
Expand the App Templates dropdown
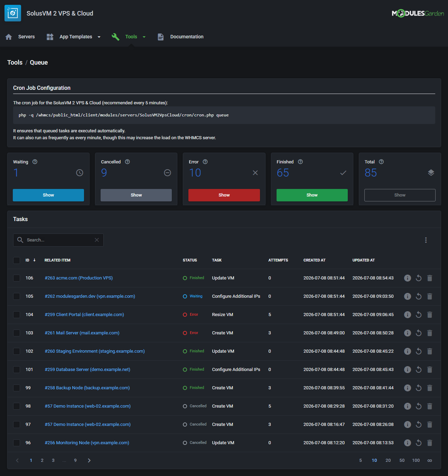coord(74,37)
